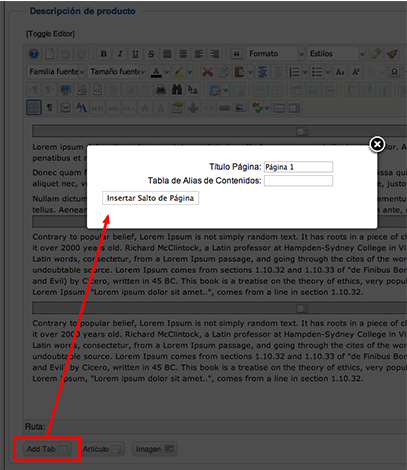Click the Cut scissors icon
The height and width of the screenshot is (470, 407).
207,72
